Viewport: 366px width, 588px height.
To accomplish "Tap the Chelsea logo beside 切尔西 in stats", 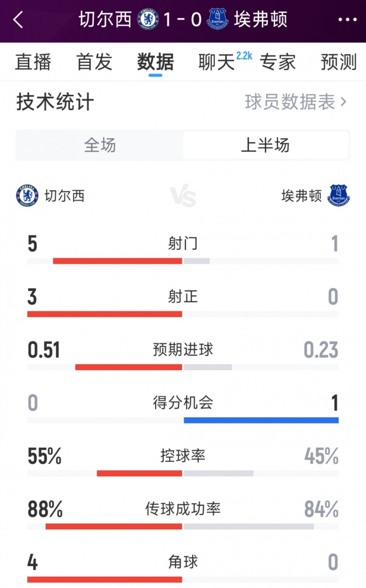I will coord(27,195).
